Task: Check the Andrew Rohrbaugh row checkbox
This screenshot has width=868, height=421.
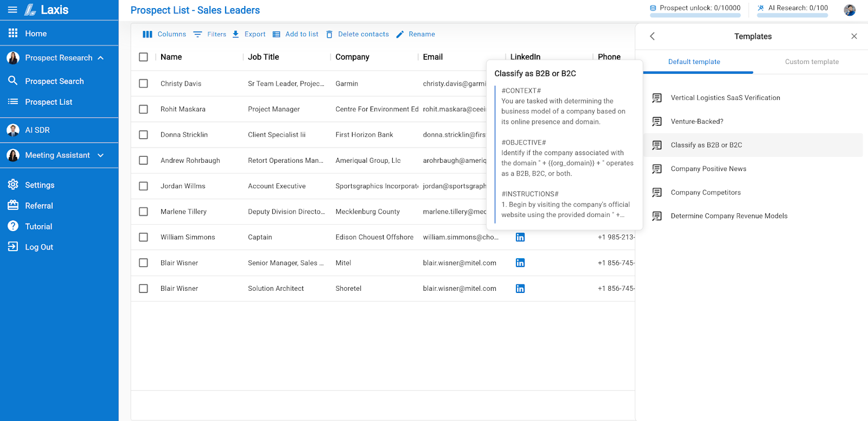Action: click(x=143, y=161)
